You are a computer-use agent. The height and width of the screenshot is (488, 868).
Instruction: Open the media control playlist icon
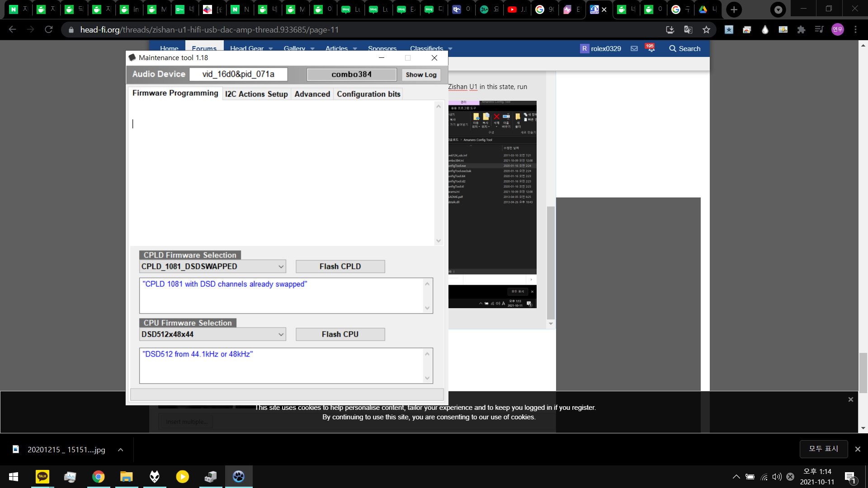click(819, 29)
